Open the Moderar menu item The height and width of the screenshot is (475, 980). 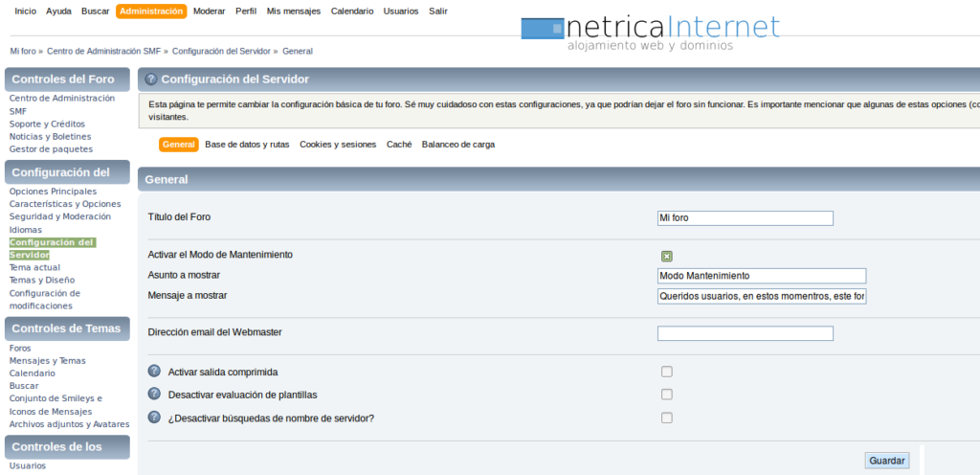coord(210,11)
